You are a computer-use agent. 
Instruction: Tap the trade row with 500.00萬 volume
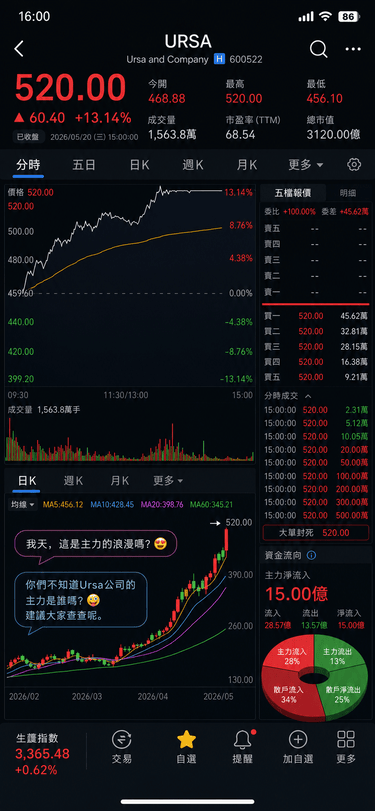tap(316, 516)
